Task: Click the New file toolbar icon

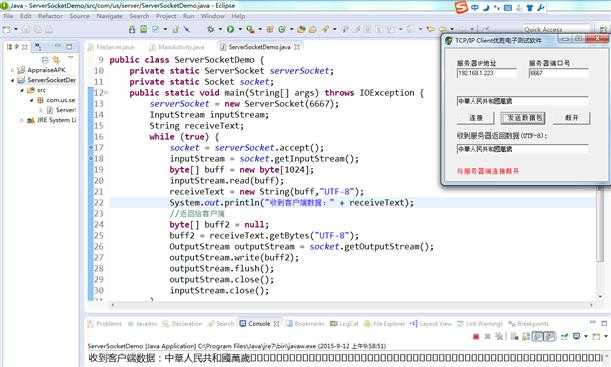Action: click(x=7, y=29)
